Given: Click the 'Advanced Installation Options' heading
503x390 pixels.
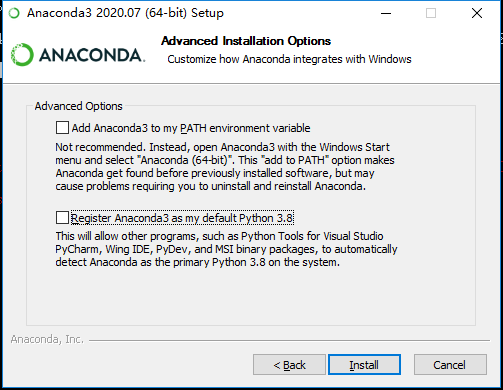Looking at the screenshot, I should pyautogui.click(x=246, y=41).
